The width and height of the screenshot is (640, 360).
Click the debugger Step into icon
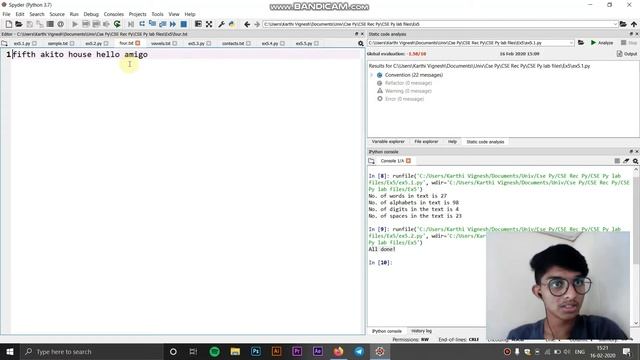(152, 24)
